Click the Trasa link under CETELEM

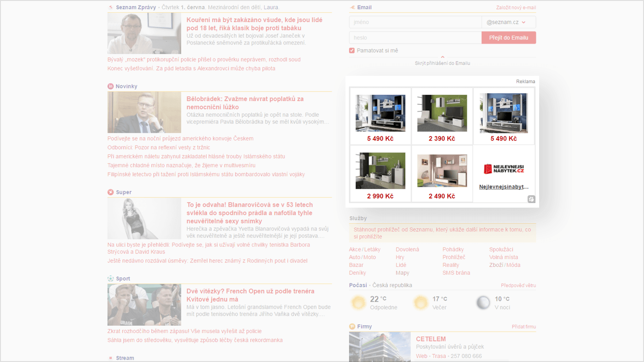(439, 356)
